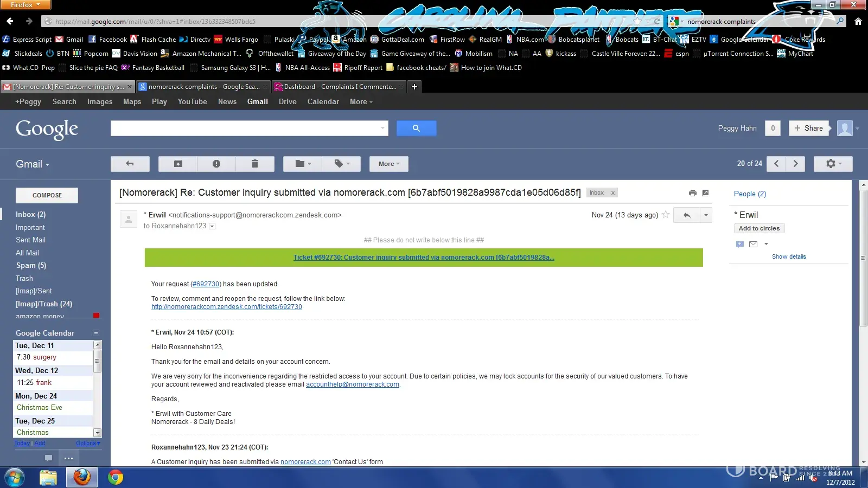Launch Google Chrome from the taskbar
This screenshot has width=868, height=488.
tap(116, 477)
